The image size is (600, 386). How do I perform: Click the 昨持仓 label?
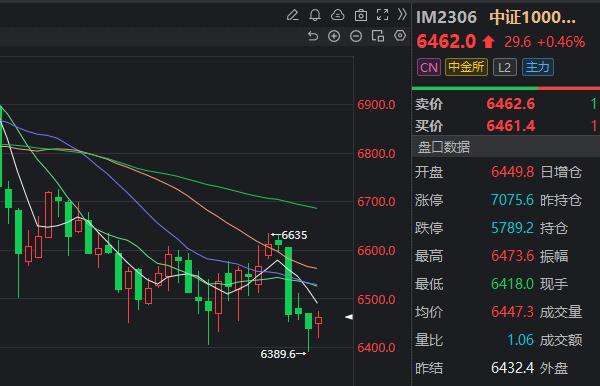coord(561,200)
